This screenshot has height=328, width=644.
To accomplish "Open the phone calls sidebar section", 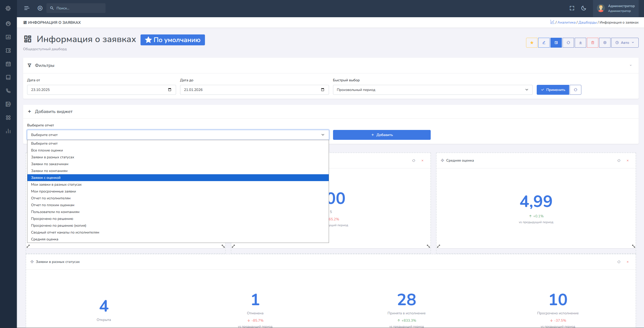I will (x=8, y=91).
